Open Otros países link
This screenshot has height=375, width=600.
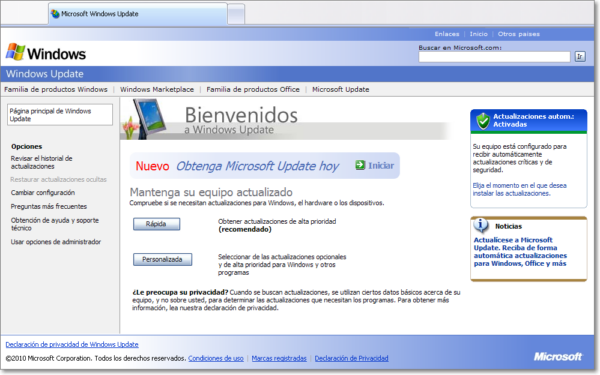[518, 34]
